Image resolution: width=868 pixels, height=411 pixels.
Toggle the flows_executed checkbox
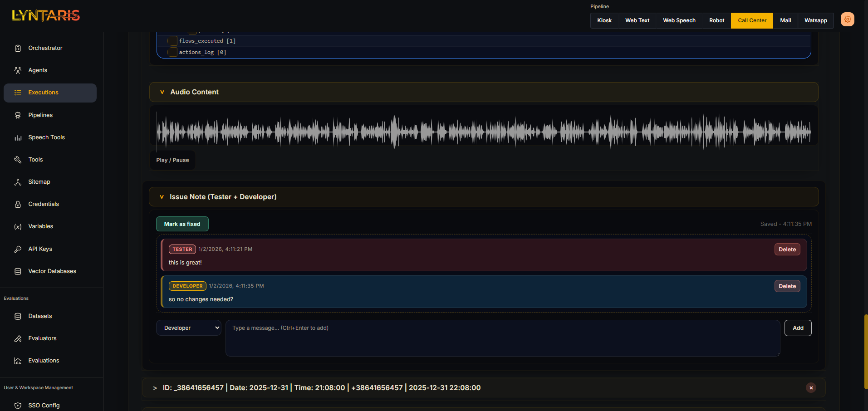click(172, 41)
